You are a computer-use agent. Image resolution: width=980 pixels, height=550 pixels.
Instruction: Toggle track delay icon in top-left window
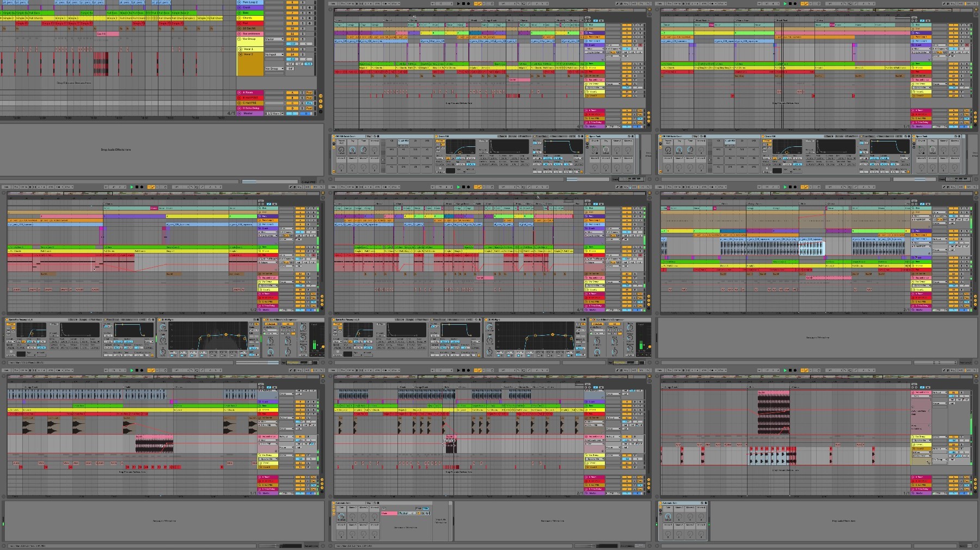(x=321, y=112)
